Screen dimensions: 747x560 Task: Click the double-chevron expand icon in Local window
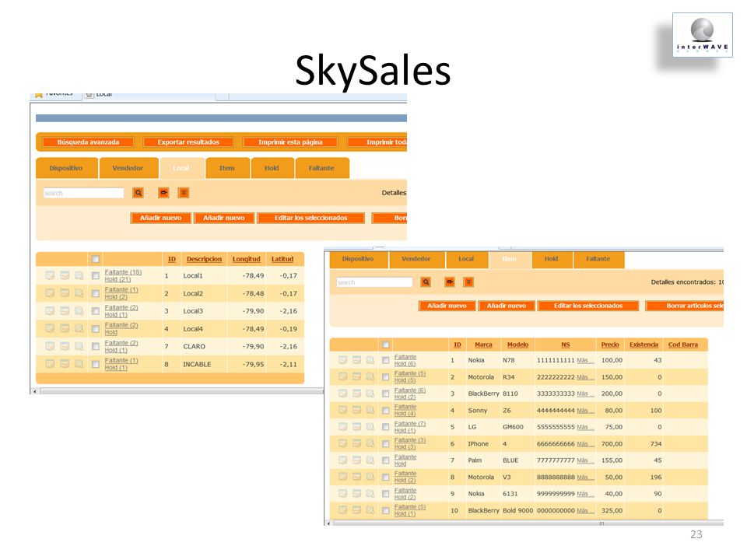point(184,193)
